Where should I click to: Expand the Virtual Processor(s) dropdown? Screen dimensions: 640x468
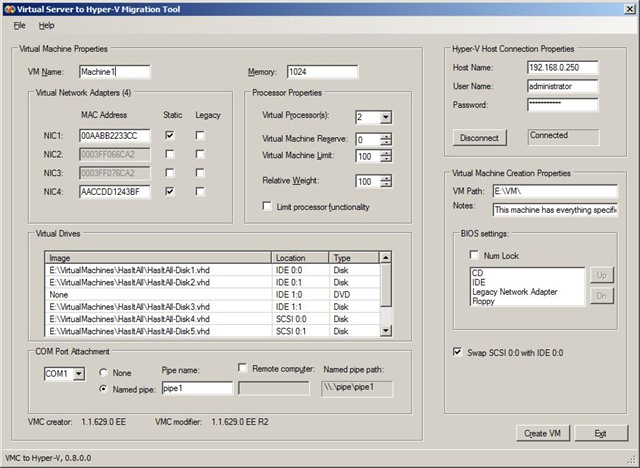pyautogui.click(x=386, y=118)
